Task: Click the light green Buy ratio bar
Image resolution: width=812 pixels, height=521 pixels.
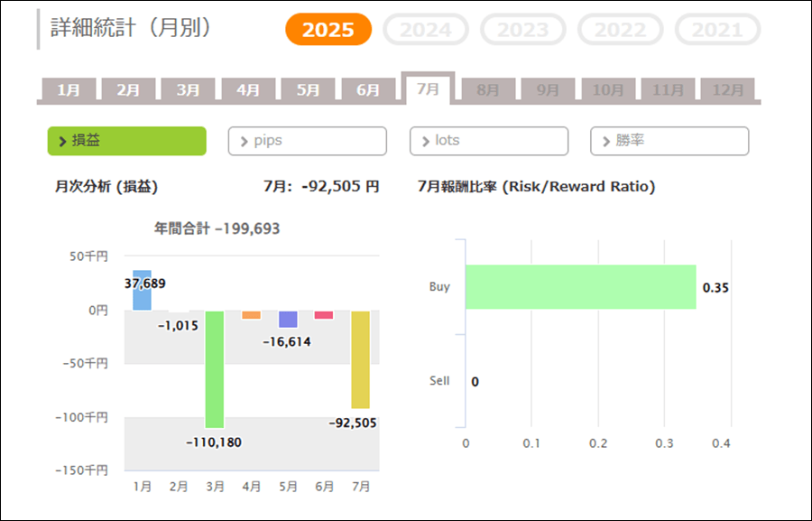Action: pos(580,287)
